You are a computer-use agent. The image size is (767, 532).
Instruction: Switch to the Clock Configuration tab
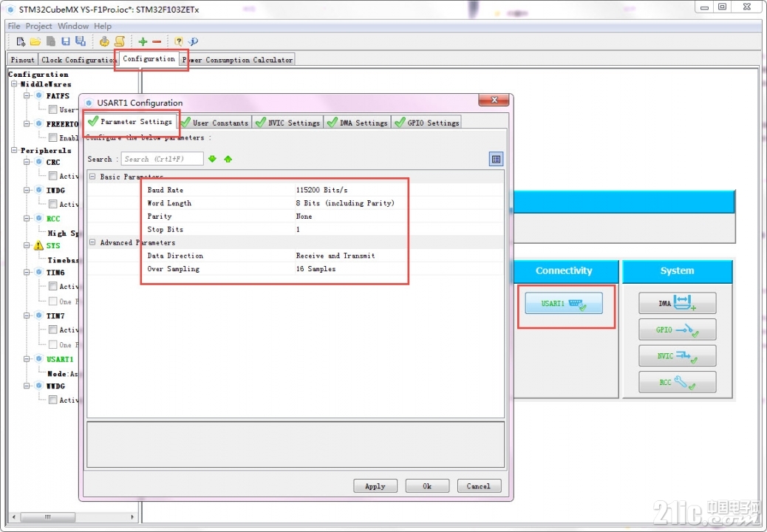click(78, 60)
